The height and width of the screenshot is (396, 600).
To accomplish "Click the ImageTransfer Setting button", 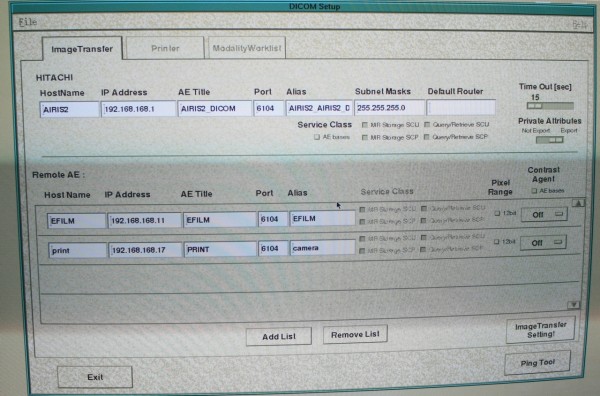I will (x=540, y=329).
